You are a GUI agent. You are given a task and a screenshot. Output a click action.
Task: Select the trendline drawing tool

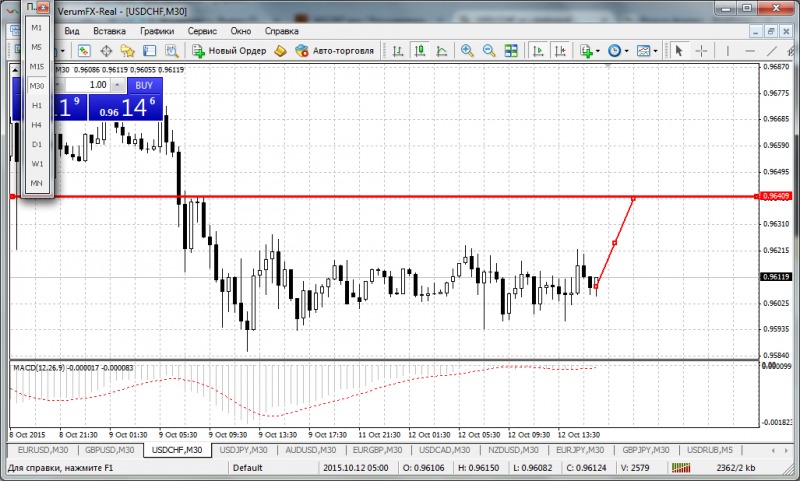pyautogui.click(x=771, y=50)
